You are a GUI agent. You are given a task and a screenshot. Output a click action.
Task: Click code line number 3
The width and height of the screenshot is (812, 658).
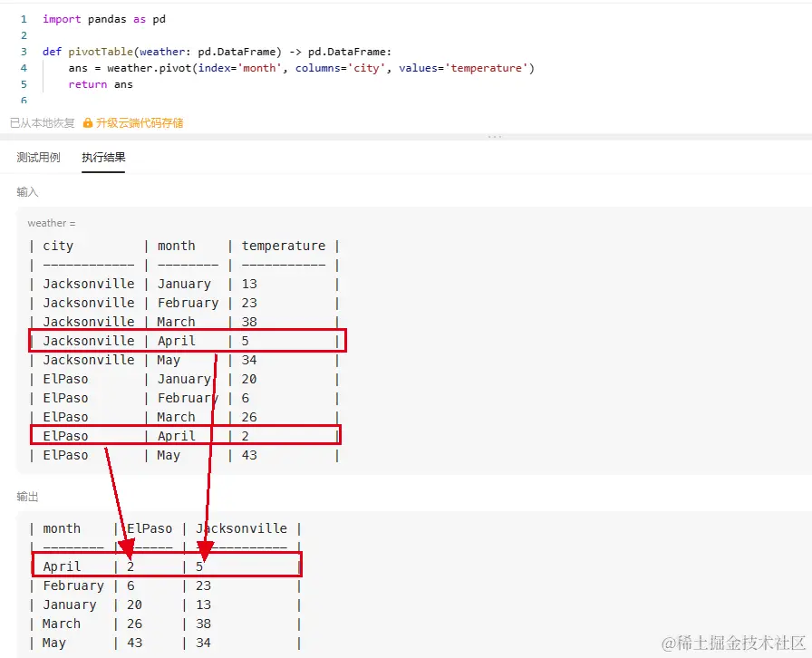point(24,52)
